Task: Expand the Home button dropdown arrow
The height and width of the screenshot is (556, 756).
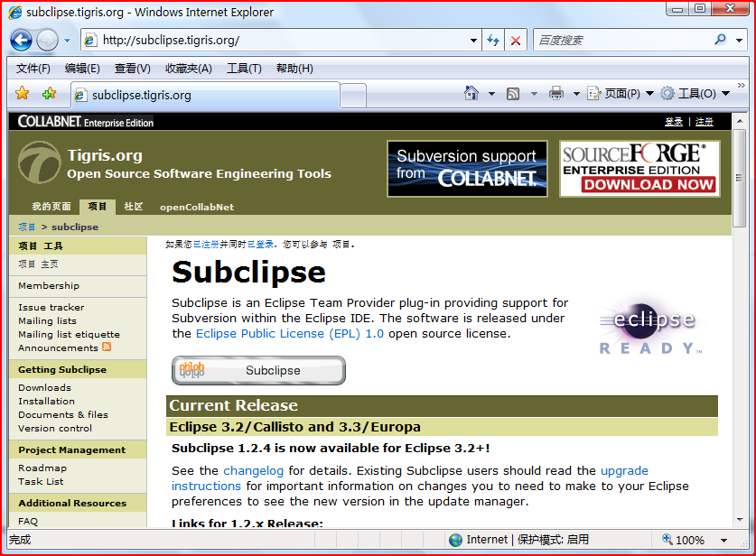Action: pos(491,94)
